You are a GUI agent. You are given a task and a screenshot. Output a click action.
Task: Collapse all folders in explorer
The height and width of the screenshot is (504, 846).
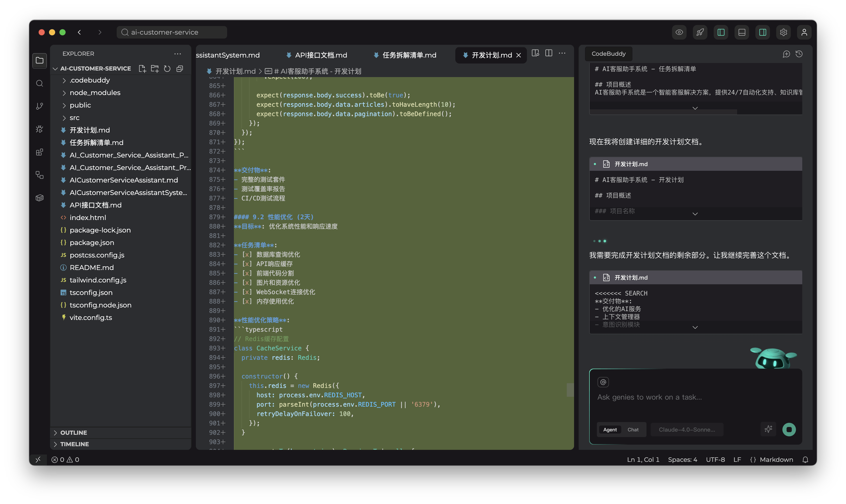pyautogui.click(x=180, y=69)
